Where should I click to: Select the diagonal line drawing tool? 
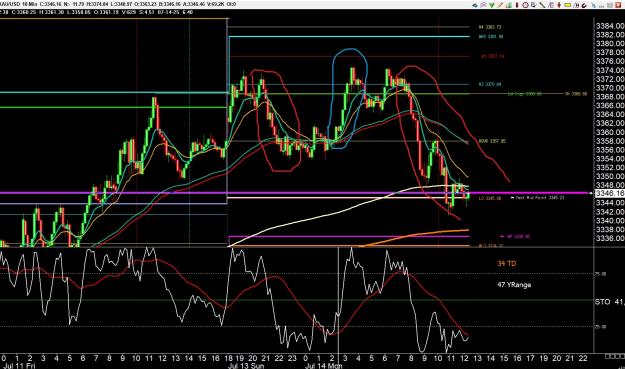coord(542,5)
